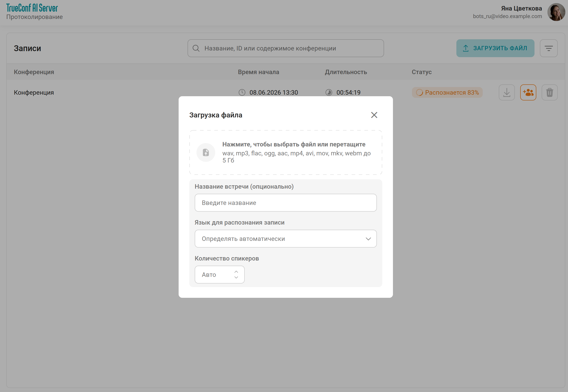Open the filter icon button
Screen dimensions: 568x392
click(549, 48)
